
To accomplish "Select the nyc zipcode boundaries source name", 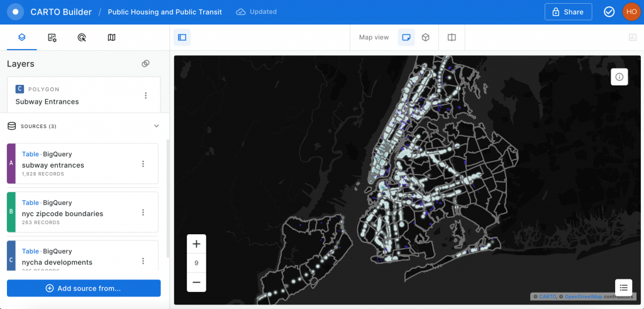I will click(x=62, y=214).
